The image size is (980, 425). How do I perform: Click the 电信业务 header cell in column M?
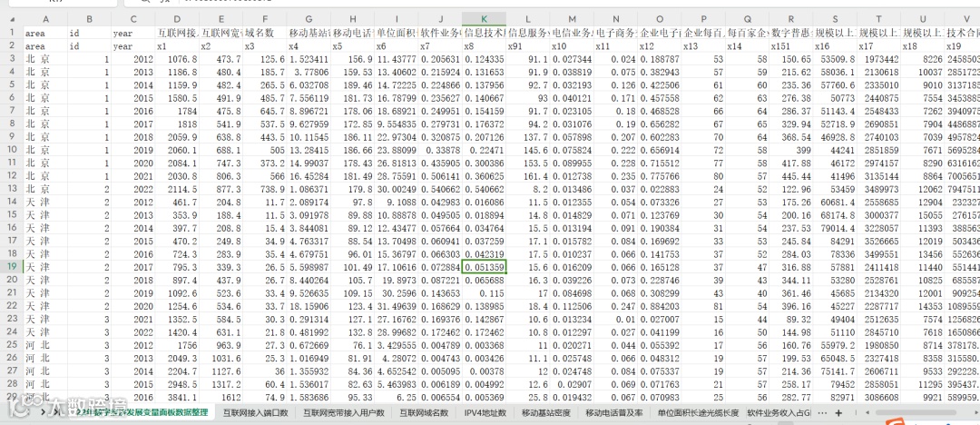click(x=572, y=32)
